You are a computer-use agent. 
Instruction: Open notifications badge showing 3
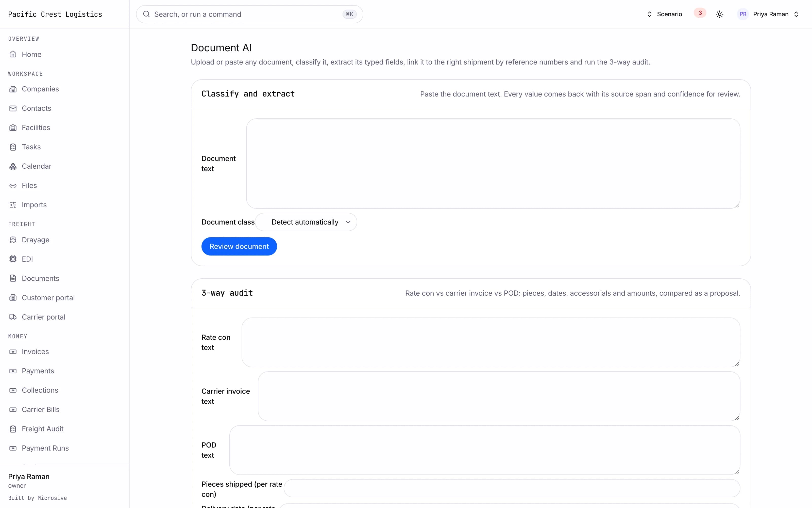(700, 13)
